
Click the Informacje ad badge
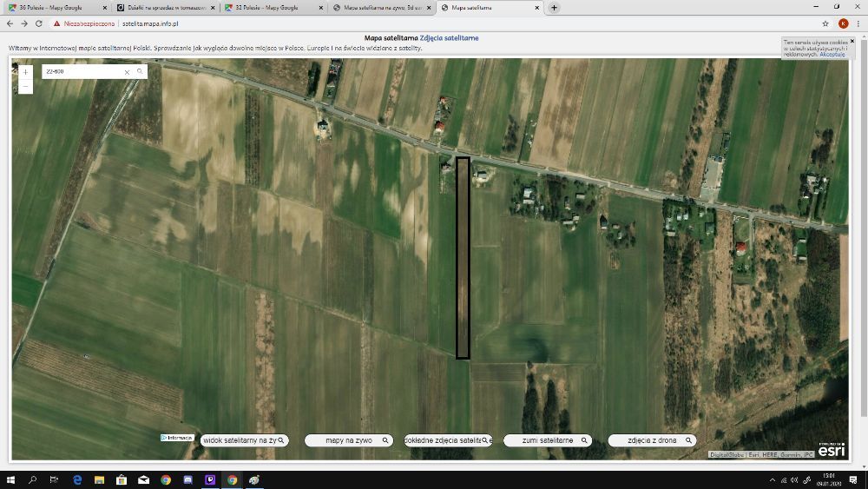click(x=176, y=438)
